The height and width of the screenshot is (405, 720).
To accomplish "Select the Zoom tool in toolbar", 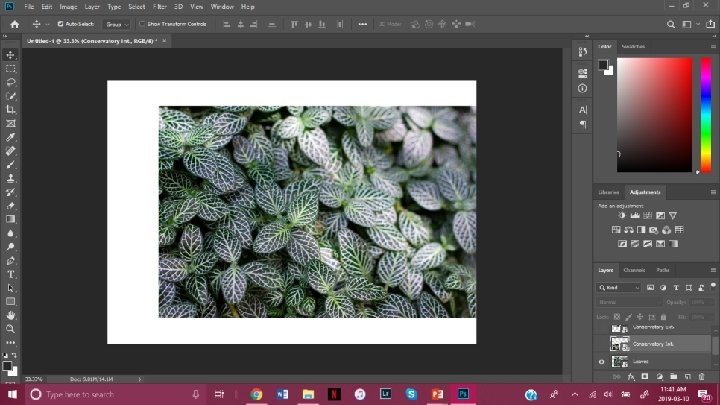I will coord(10,329).
